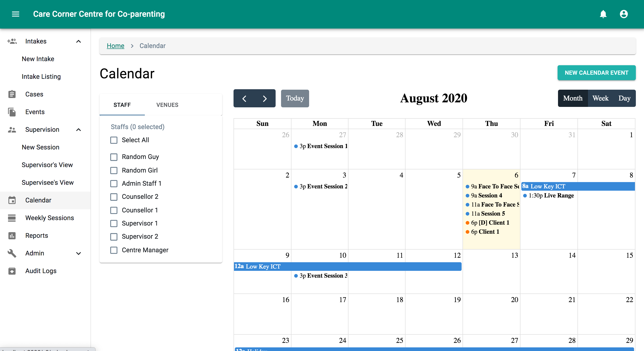
Task: Click the Intakes add-people icon
Action: tap(12, 41)
